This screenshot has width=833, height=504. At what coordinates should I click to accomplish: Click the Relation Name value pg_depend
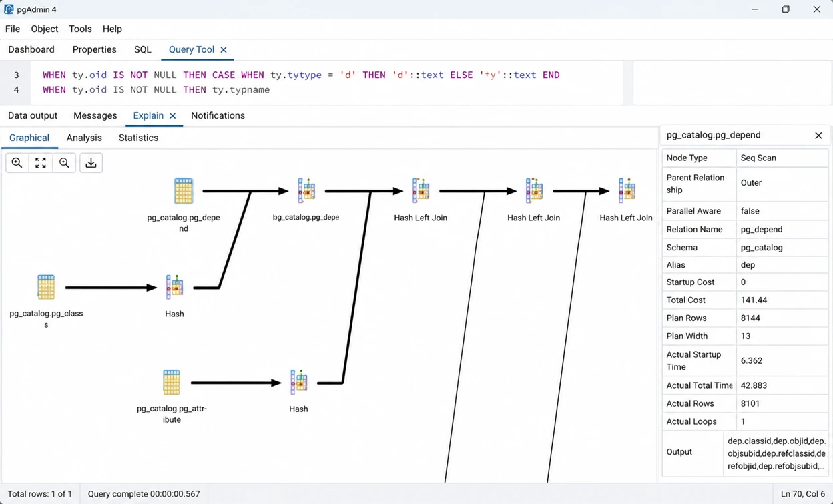tap(762, 229)
